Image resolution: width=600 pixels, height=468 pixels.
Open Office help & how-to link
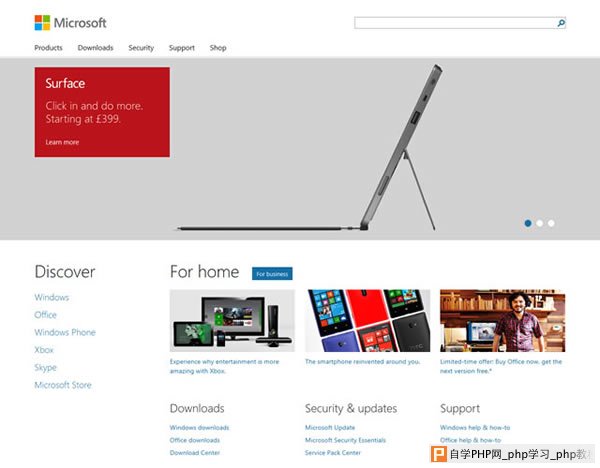click(x=471, y=440)
